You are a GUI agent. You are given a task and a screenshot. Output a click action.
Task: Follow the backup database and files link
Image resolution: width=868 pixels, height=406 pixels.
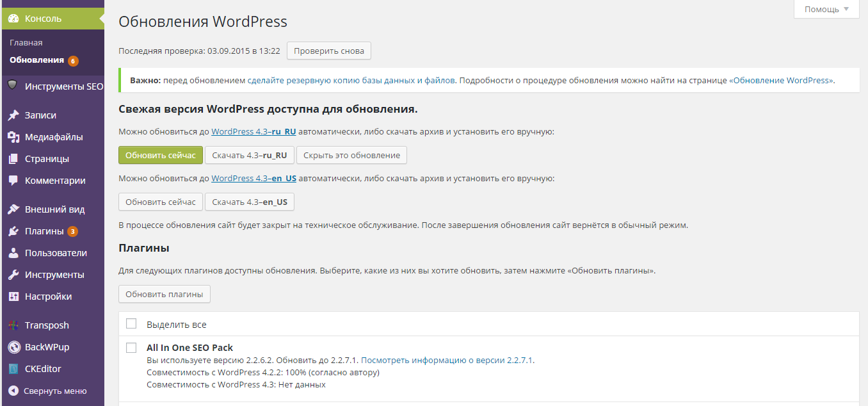tap(351, 81)
